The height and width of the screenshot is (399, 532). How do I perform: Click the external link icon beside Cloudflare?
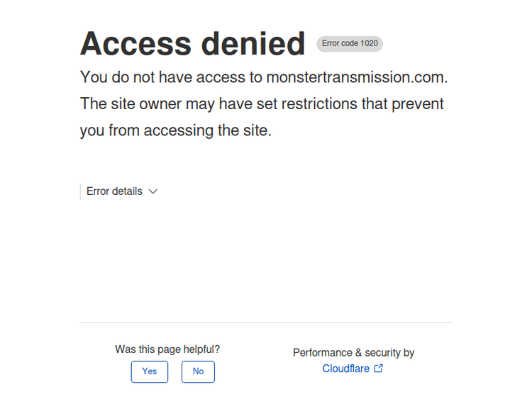click(x=379, y=369)
